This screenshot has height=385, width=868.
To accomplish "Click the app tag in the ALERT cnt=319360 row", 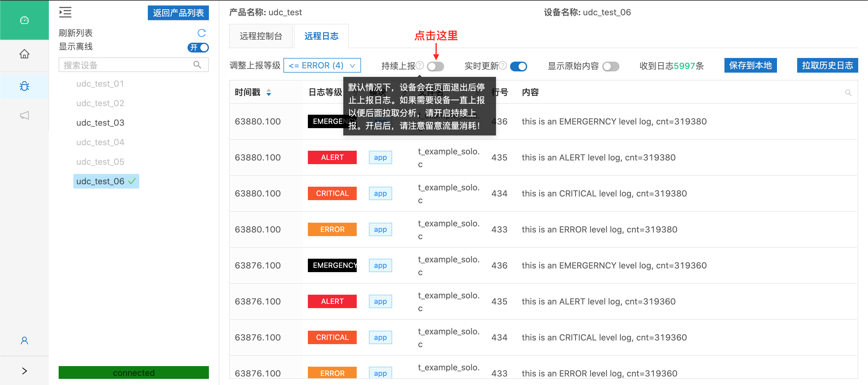I will (380, 301).
